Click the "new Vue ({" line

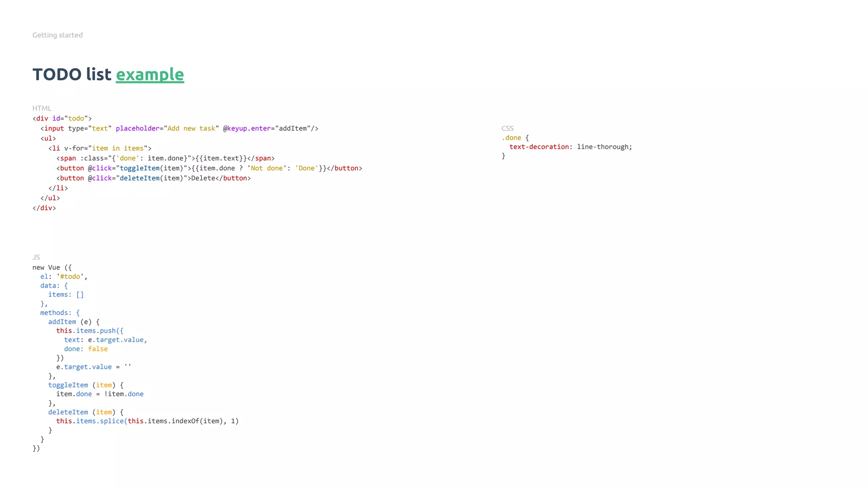(52, 268)
